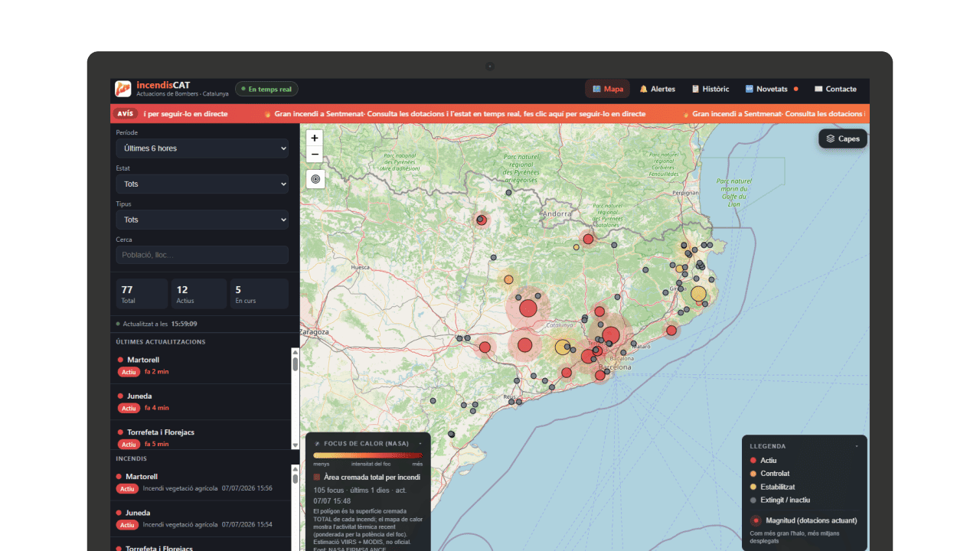
Task: Zoom out on the map
Action: (x=315, y=155)
